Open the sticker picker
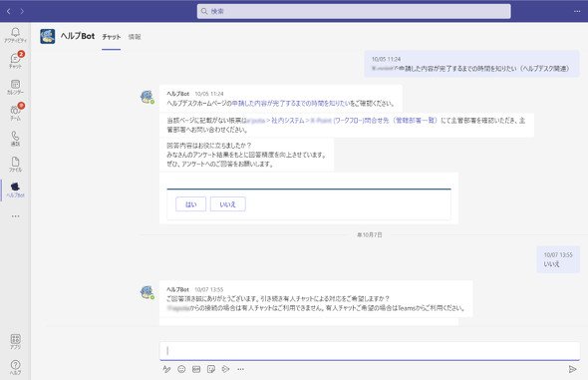Viewport: 588px width, 380px height. (211, 369)
